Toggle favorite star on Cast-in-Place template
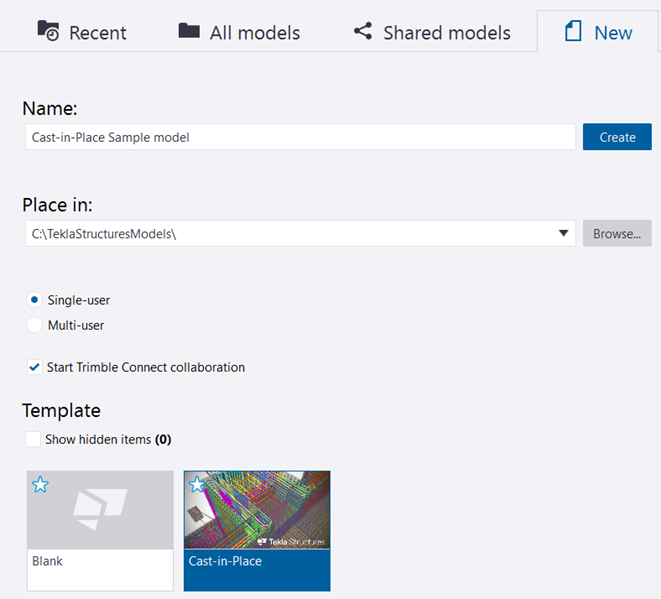The width and height of the screenshot is (661, 599). click(197, 485)
